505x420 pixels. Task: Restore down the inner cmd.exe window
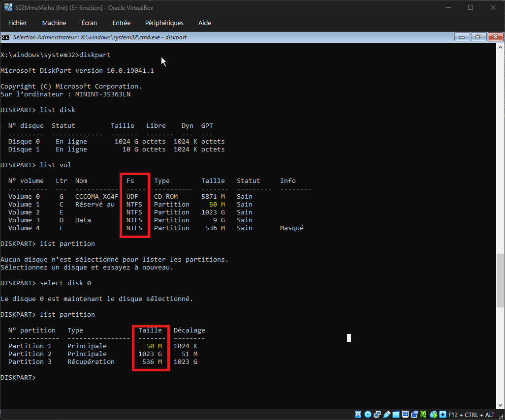click(478, 37)
